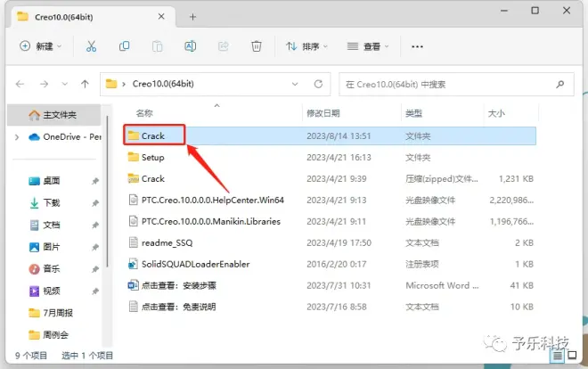The width and height of the screenshot is (588, 369).
Task: Sort by 类型 column header
Action: coord(414,113)
